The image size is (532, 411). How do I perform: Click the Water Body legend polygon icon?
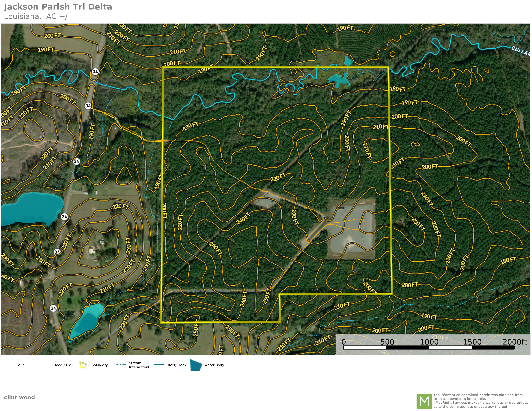[196, 365]
